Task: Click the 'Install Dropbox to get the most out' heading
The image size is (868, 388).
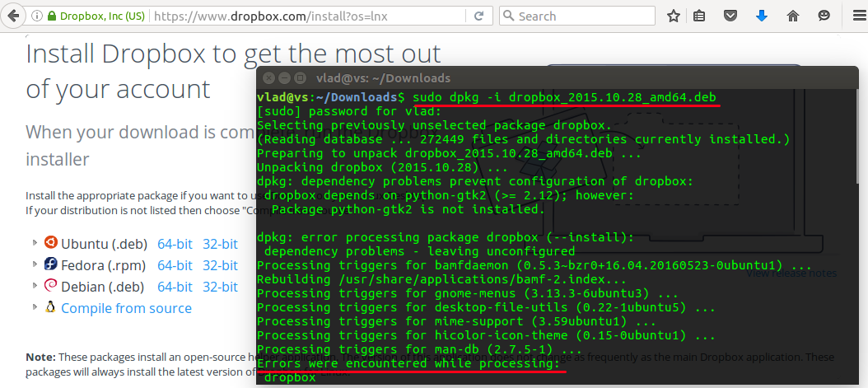Action: coord(234,54)
